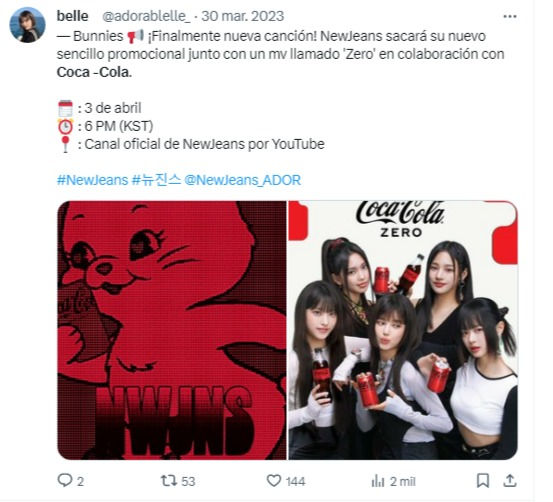The height and width of the screenshot is (502, 553).
Task: Open the @adorablelle_ handle link
Action: click(x=146, y=16)
